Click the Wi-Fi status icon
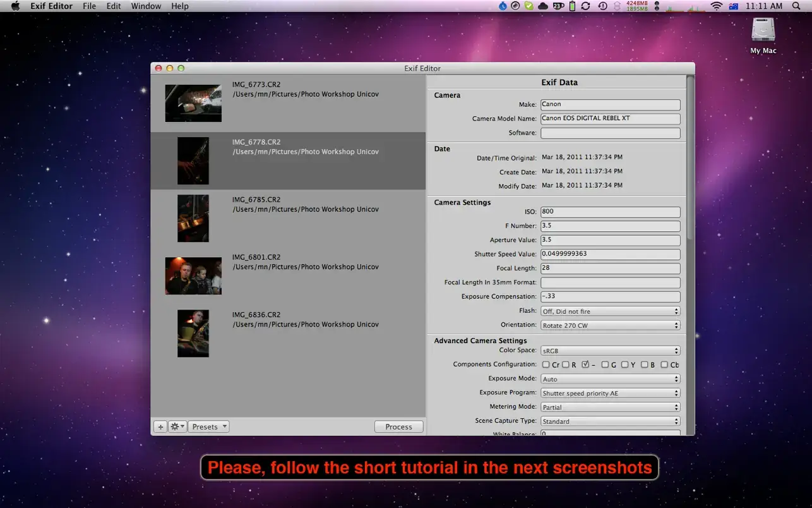The width and height of the screenshot is (812, 508). tap(716, 6)
